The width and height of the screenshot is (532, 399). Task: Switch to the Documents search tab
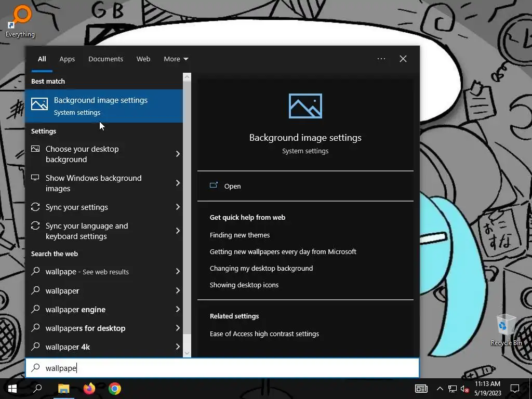pyautogui.click(x=106, y=59)
